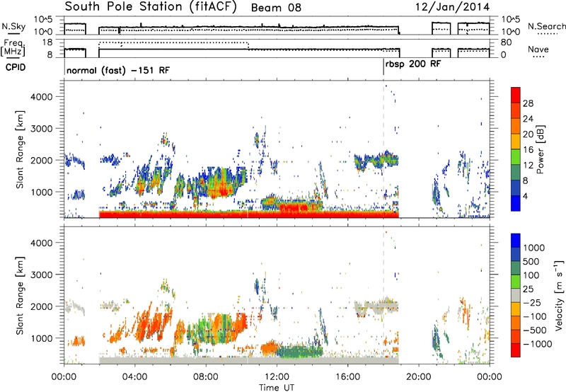The image size is (566, 392).
Task: Select the 'Beam 08' label
Action: [276, 8]
